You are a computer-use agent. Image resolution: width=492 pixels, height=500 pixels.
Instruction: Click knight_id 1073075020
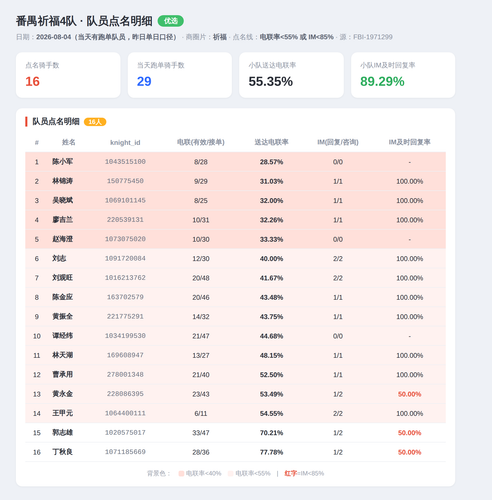[x=125, y=239]
